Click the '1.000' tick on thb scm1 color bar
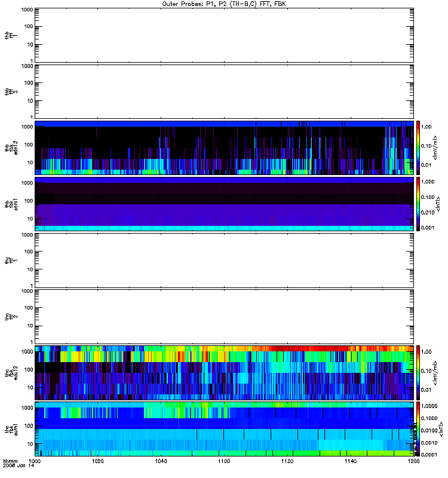The width and height of the screenshot is (448, 478). (x=428, y=182)
